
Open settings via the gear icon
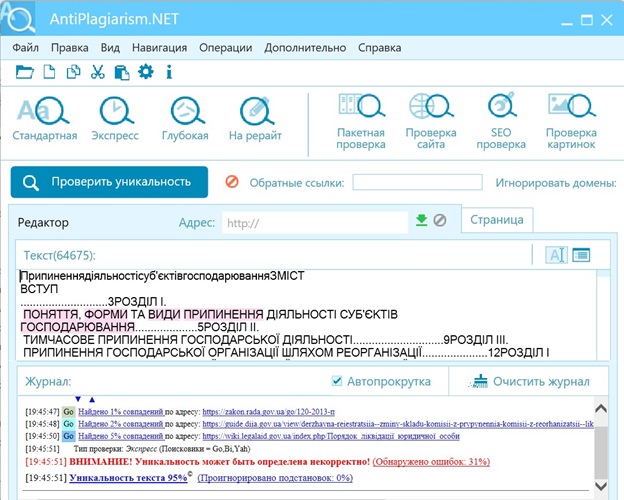tap(146, 72)
